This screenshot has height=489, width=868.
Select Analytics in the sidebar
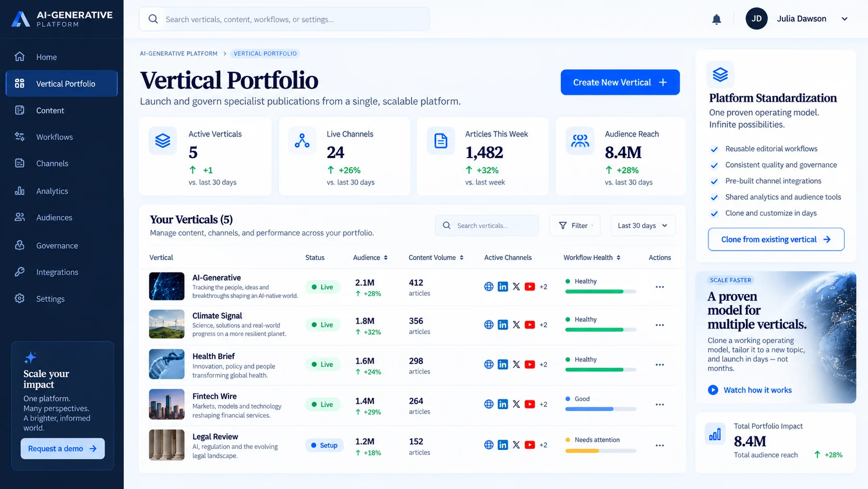click(x=62, y=191)
